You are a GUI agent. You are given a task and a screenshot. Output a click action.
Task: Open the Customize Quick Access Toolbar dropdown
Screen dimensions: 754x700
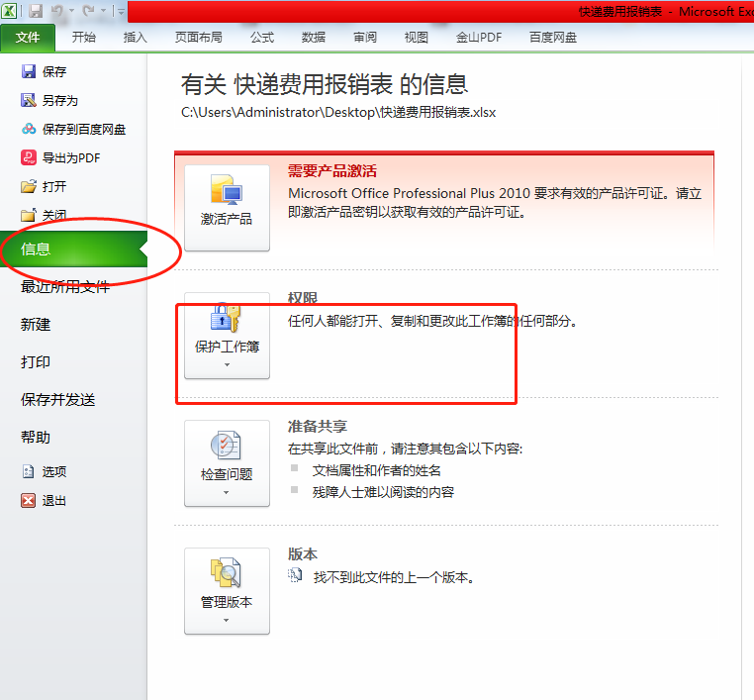pos(121,11)
